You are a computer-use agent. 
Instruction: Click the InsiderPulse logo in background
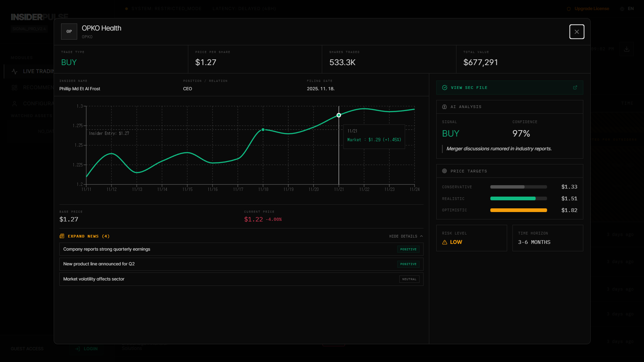click(x=40, y=17)
